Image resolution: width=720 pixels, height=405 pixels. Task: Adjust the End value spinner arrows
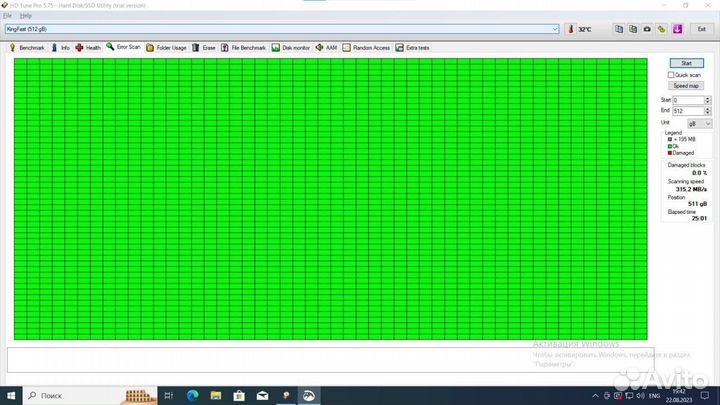pyautogui.click(x=708, y=111)
